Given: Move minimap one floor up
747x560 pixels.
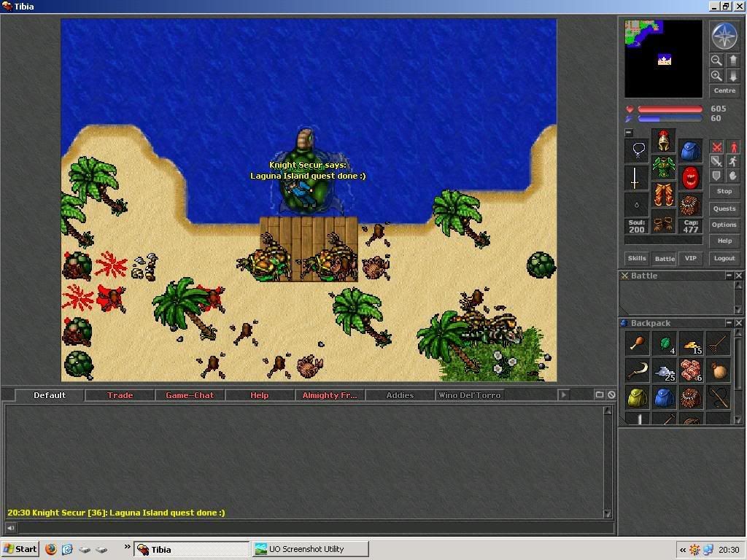Looking at the screenshot, I should (732, 60).
